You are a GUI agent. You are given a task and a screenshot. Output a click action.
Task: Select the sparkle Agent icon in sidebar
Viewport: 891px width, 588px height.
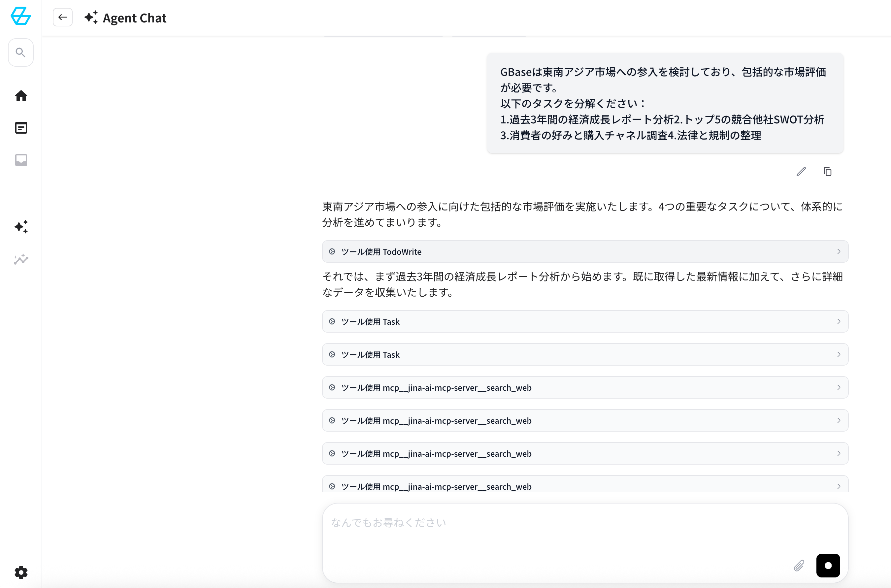[x=21, y=227]
